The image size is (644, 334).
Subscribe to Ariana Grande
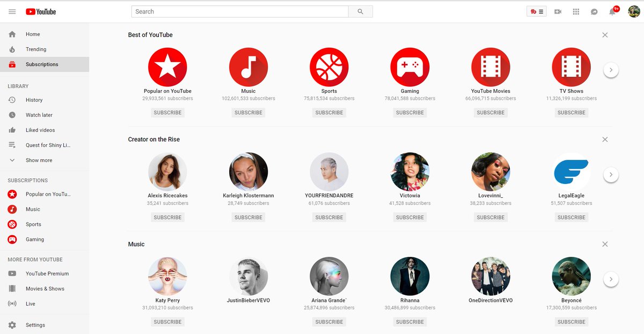coord(329,322)
